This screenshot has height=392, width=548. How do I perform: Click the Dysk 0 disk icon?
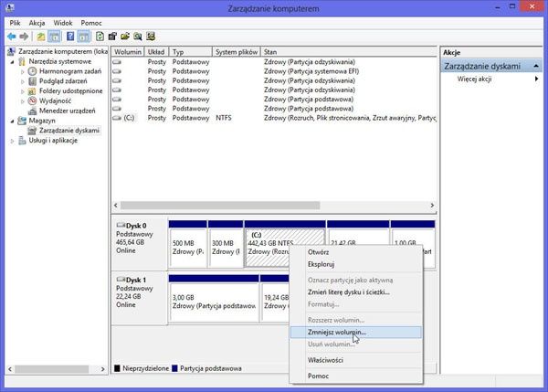click(121, 225)
